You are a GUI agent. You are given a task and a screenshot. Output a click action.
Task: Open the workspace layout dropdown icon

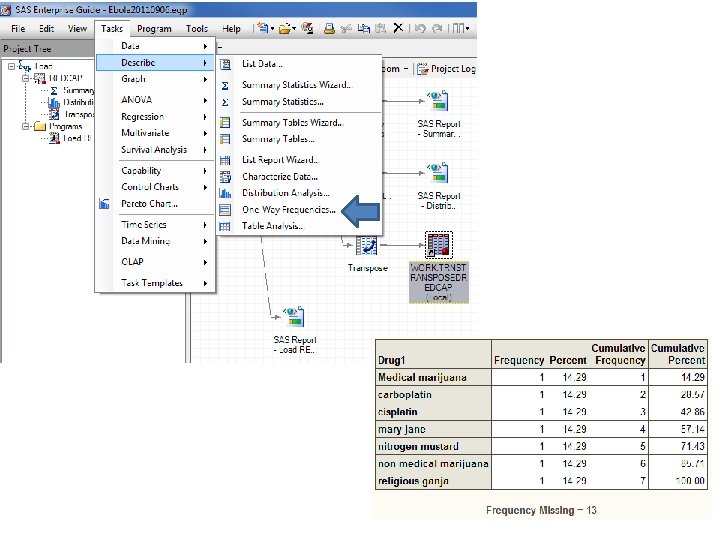coord(460,28)
